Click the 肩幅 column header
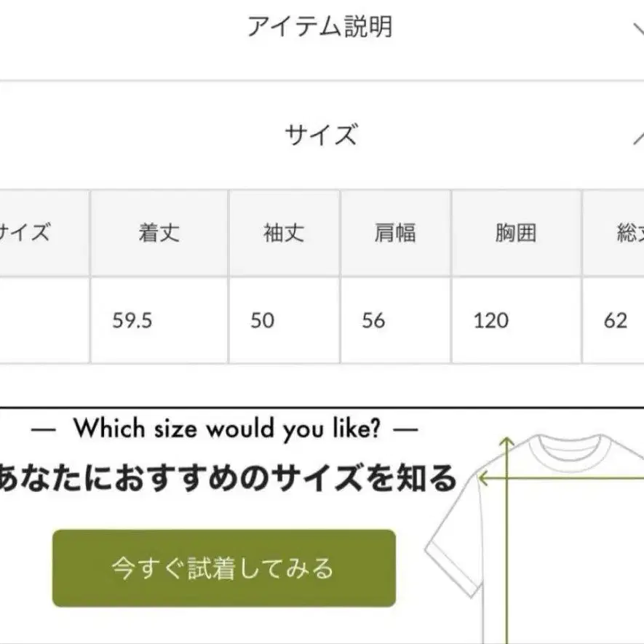The width and height of the screenshot is (644, 644). tap(395, 234)
